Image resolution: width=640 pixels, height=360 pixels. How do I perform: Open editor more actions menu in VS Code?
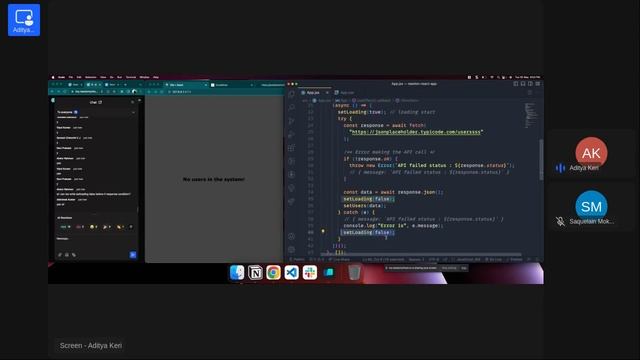[x=538, y=93]
